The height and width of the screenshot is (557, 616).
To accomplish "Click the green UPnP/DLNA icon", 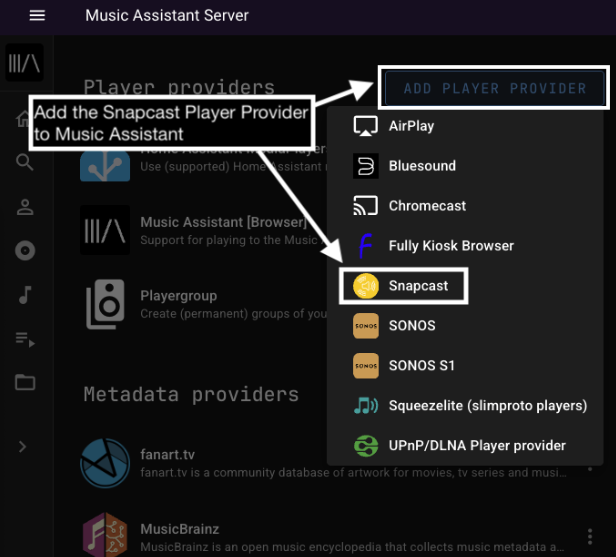I will (366, 446).
